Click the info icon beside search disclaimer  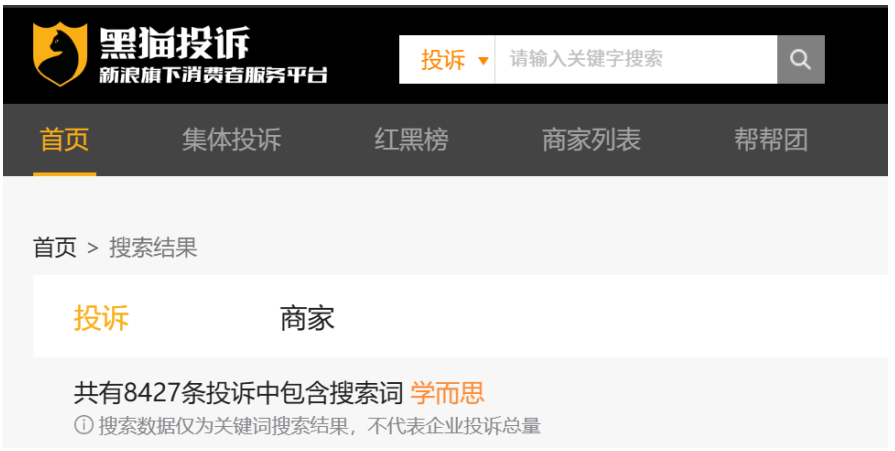(83, 425)
